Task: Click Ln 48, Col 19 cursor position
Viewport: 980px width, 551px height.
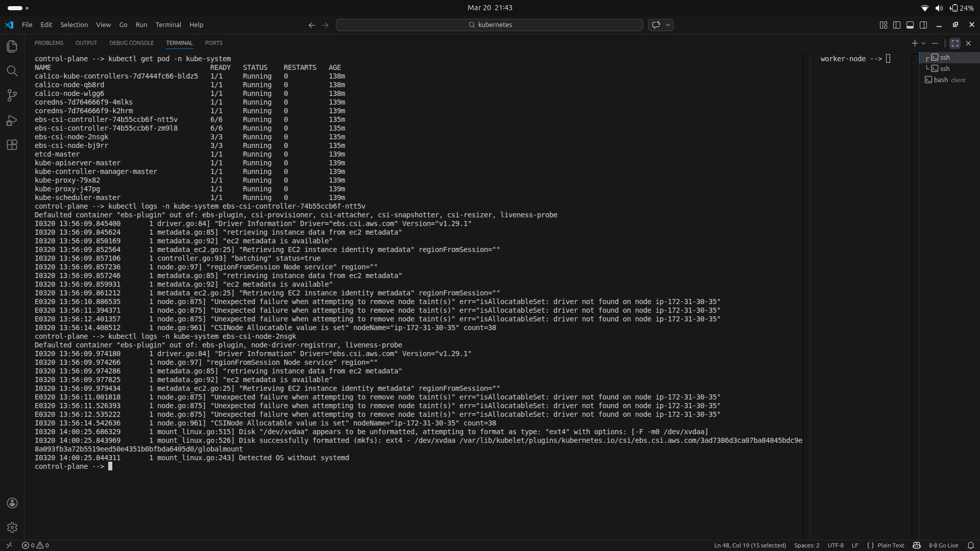Action: point(750,545)
